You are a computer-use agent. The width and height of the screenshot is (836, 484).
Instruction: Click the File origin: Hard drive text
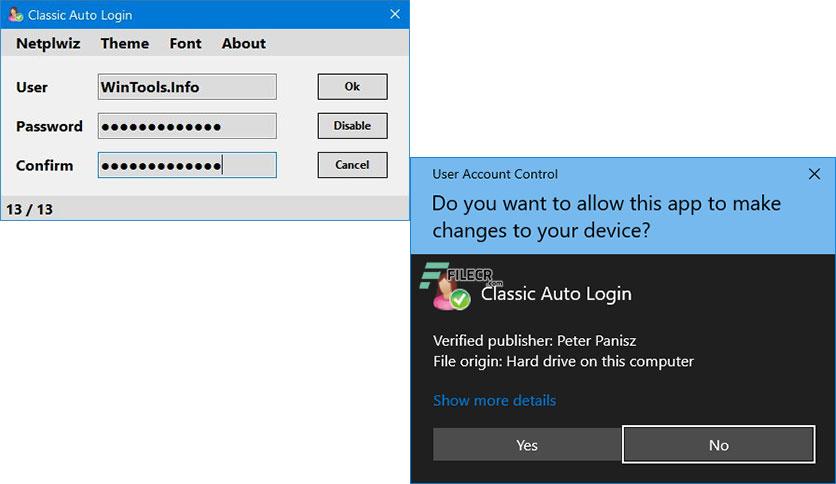pos(563,361)
